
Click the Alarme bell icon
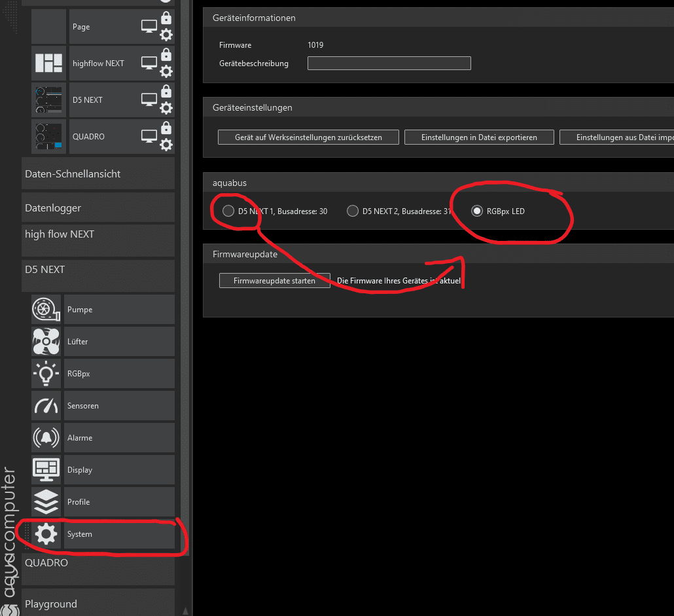[x=46, y=437]
